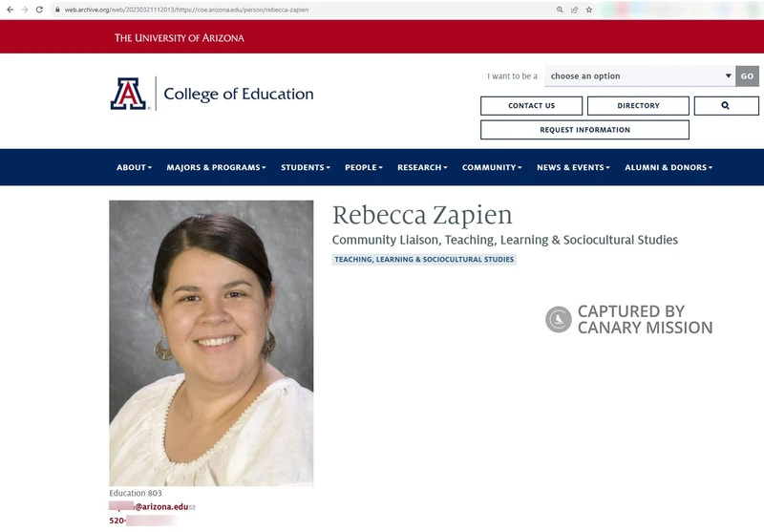The height and width of the screenshot is (532, 764).
Task: Expand the COMMUNITY menu
Action: pos(492,167)
